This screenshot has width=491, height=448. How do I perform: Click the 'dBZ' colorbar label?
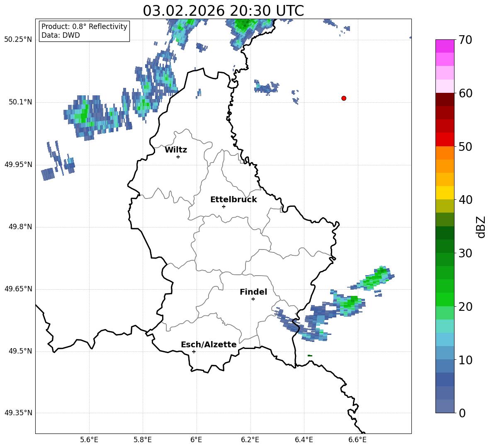(x=481, y=227)
